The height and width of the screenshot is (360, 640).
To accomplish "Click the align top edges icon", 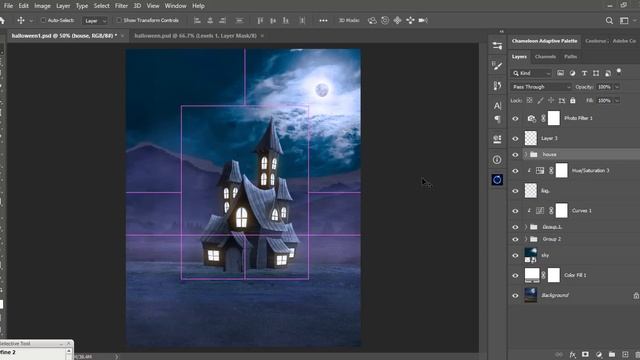I will click(260, 20).
